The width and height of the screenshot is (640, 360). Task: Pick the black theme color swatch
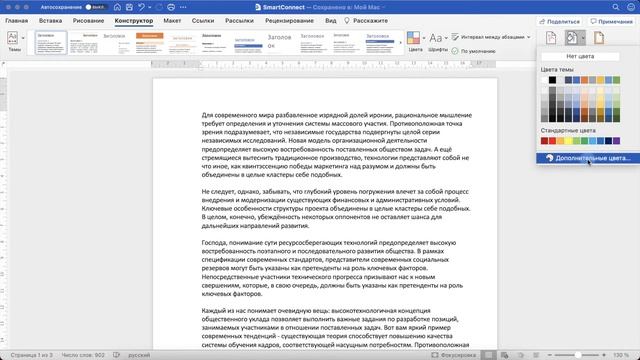(x=552, y=80)
